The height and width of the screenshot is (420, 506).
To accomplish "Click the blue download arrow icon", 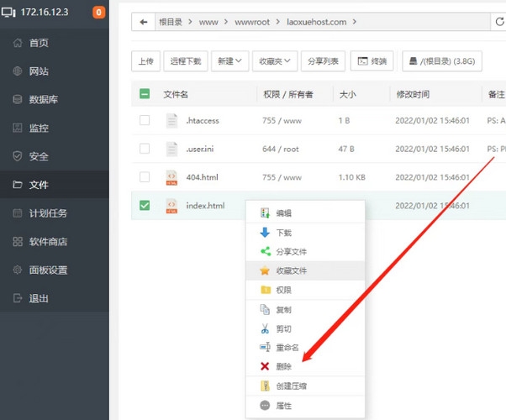I will tap(265, 233).
